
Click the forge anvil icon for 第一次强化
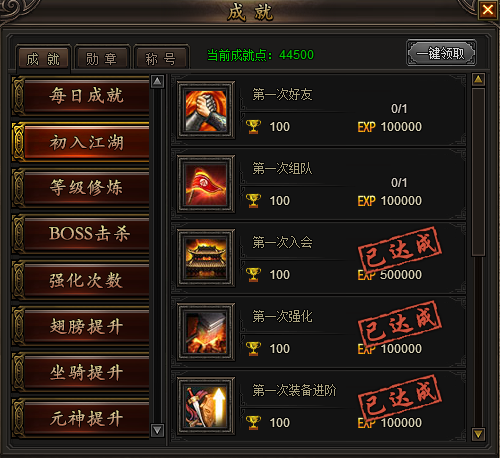pos(206,332)
